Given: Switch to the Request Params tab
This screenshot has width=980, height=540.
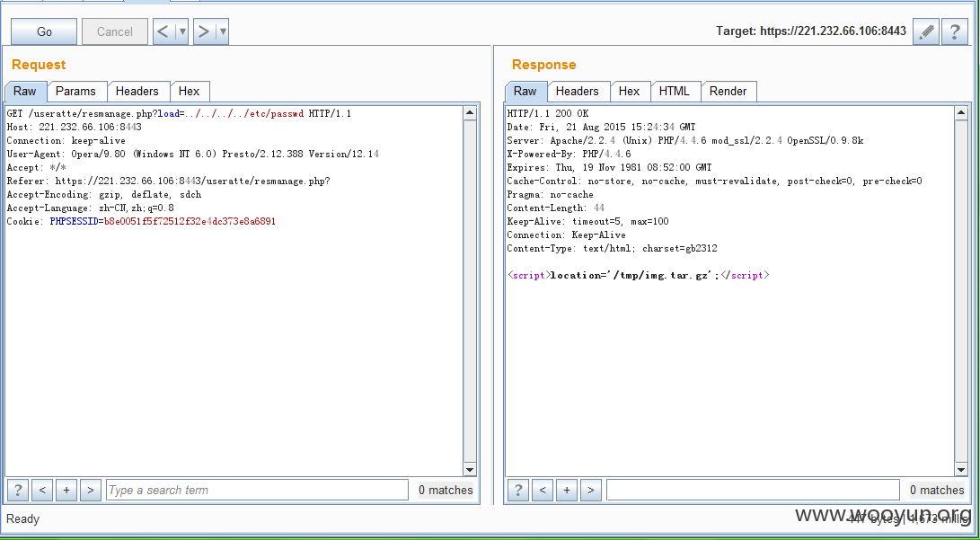Looking at the screenshot, I should click(x=75, y=92).
